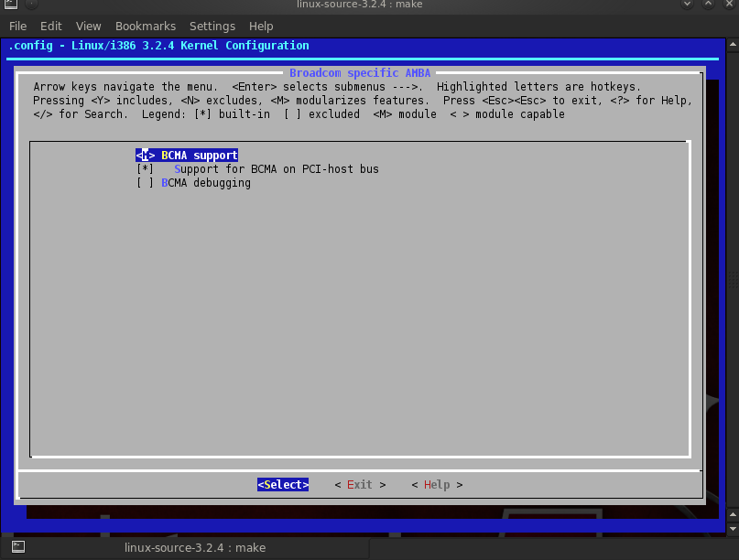Click the scrollbar up arrow at top right

[x=733, y=45]
